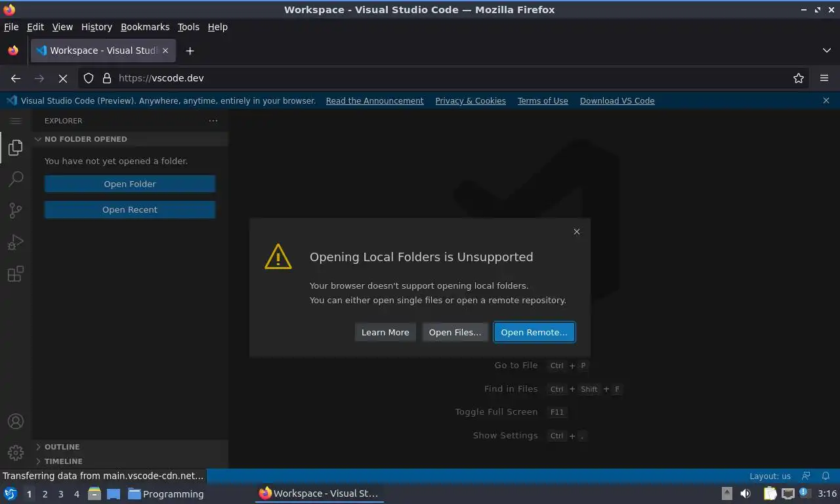
Task: Follow the Privacy & Cookies link
Action: coord(471,100)
